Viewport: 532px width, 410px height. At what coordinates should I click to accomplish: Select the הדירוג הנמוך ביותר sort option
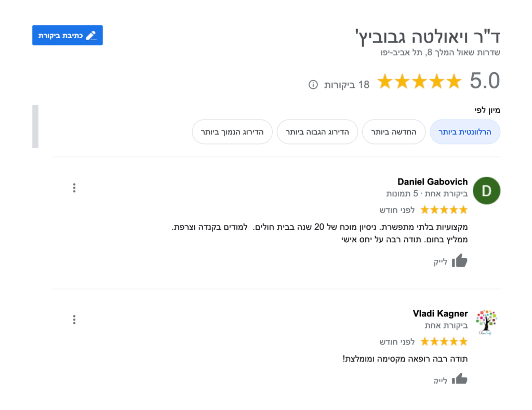[x=232, y=132]
